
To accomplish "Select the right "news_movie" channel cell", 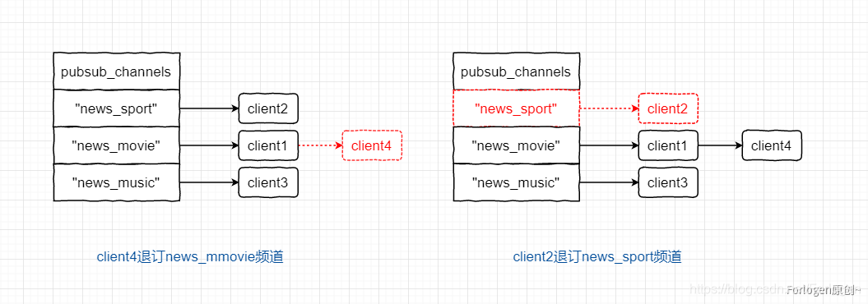I will coord(516,145).
